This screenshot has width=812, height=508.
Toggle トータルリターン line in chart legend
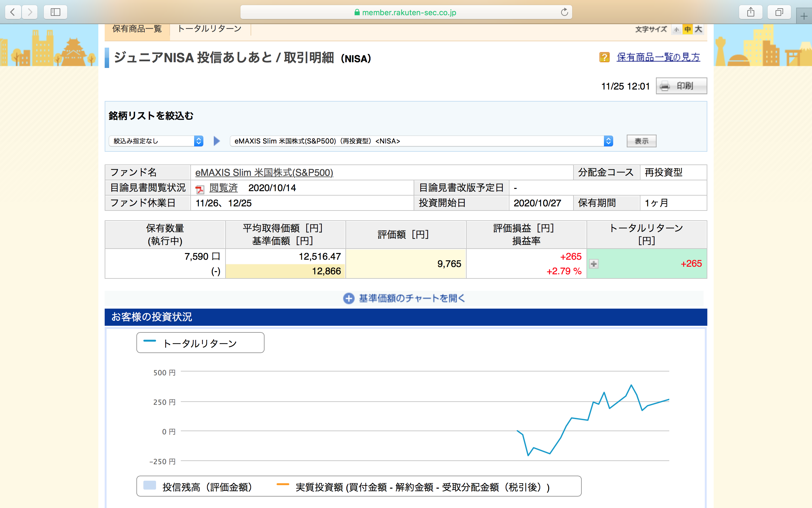coord(200,343)
